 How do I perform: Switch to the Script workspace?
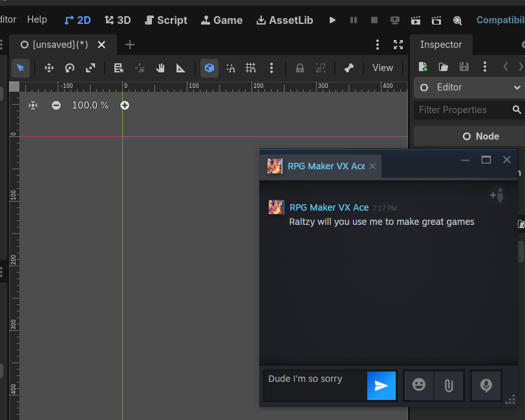[x=166, y=21]
